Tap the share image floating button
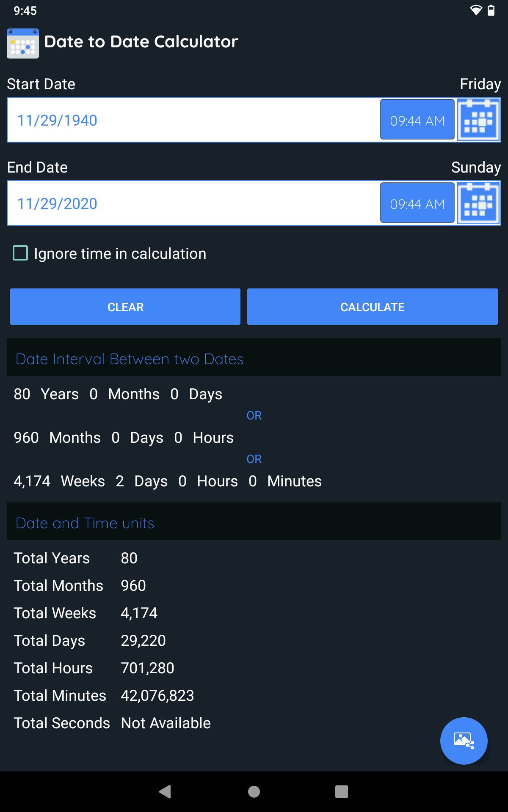The height and width of the screenshot is (812, 508). pos(464,741)
